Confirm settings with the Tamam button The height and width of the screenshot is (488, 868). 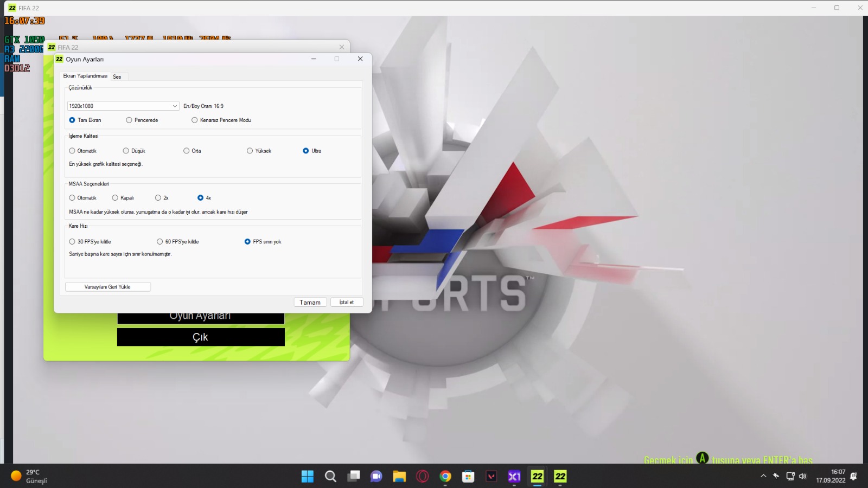click(310, 303)
